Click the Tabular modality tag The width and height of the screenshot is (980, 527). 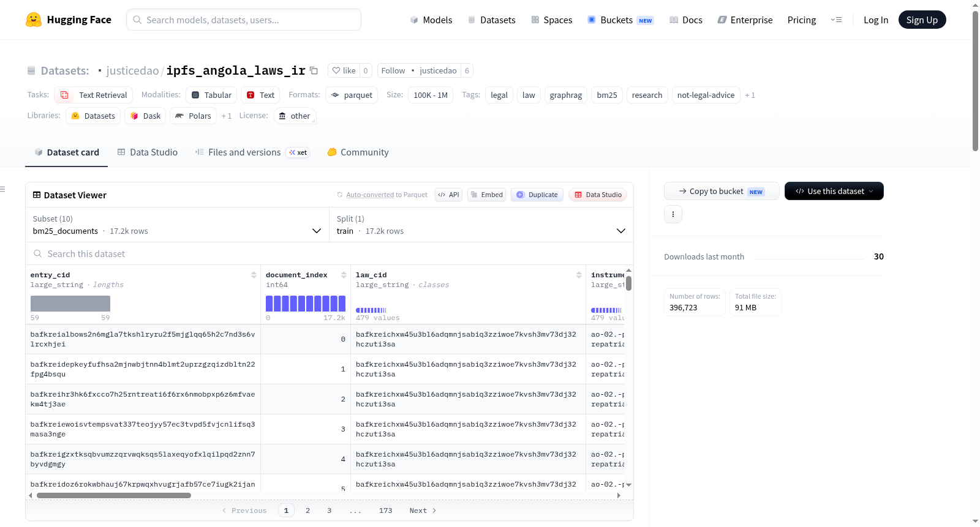pyautogui.click(x=211, y=95)
